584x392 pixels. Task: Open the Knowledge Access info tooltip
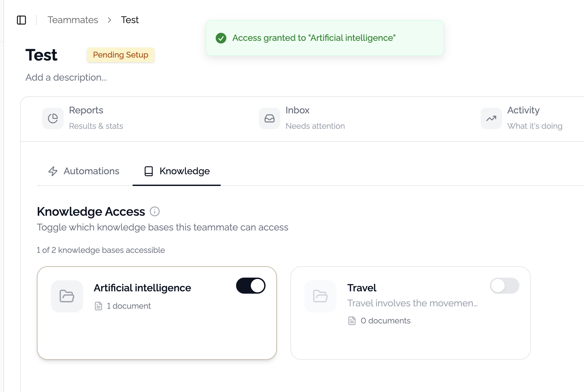(154, 211)
